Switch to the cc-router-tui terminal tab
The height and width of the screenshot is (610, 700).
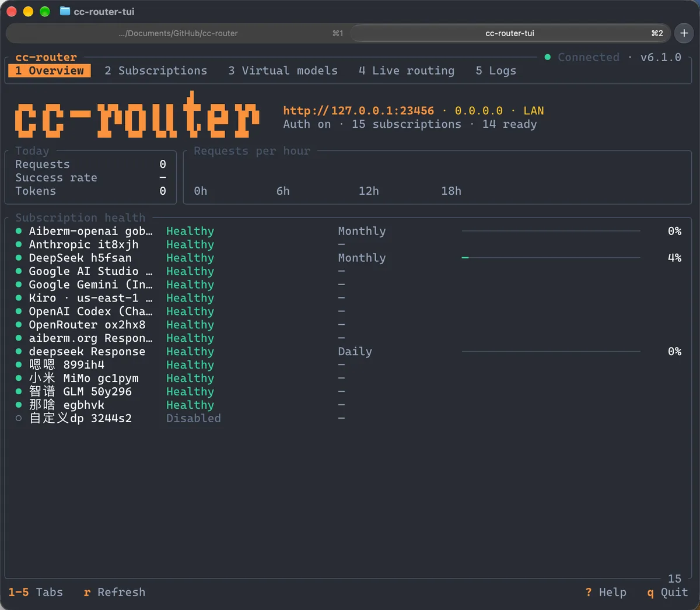click(510, 33)
